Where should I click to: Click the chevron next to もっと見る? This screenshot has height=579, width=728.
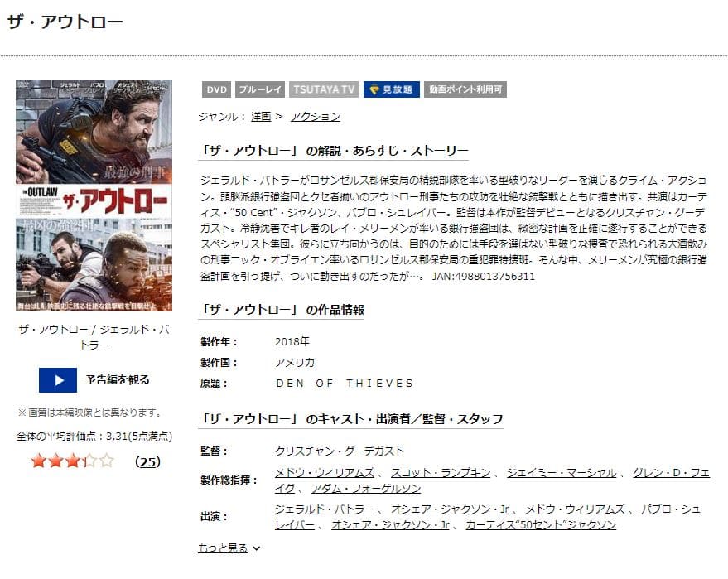pos(256,548)
